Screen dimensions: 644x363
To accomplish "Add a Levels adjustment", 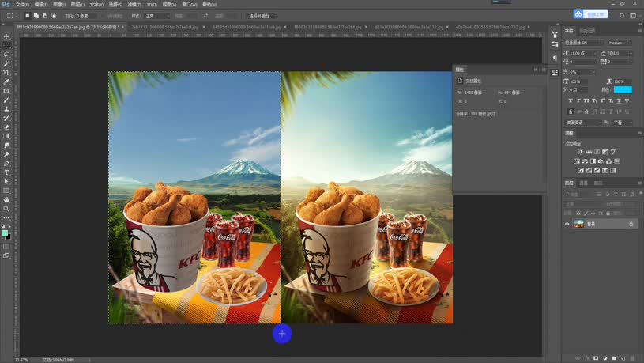I will (x=589, y=152).
